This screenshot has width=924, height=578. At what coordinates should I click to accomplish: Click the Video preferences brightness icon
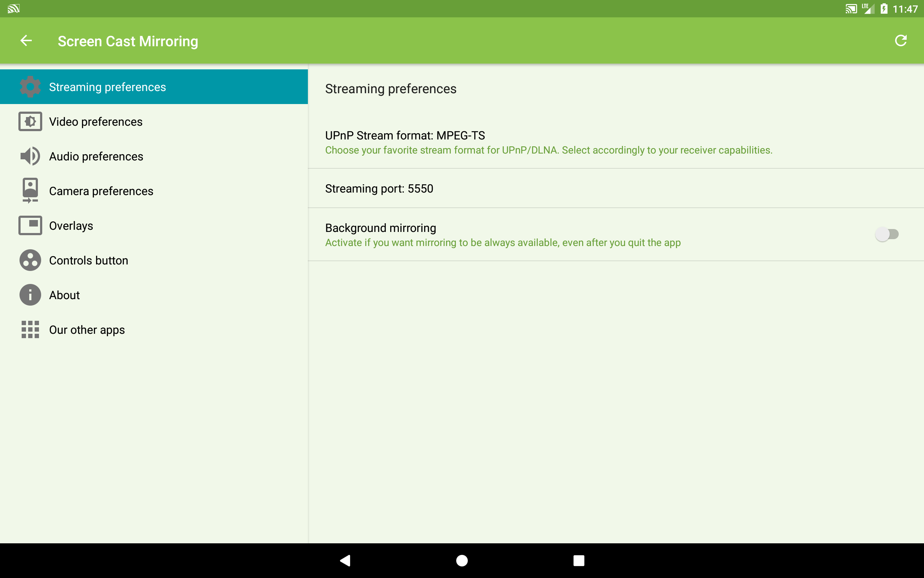(30, 122)
